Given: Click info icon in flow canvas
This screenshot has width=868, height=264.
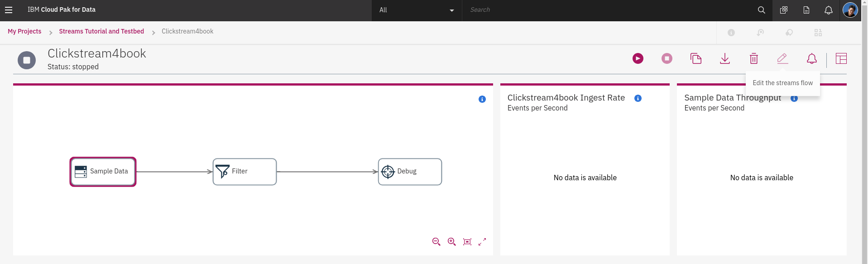Looking at the screenshot, I should (x=482, y=99).
